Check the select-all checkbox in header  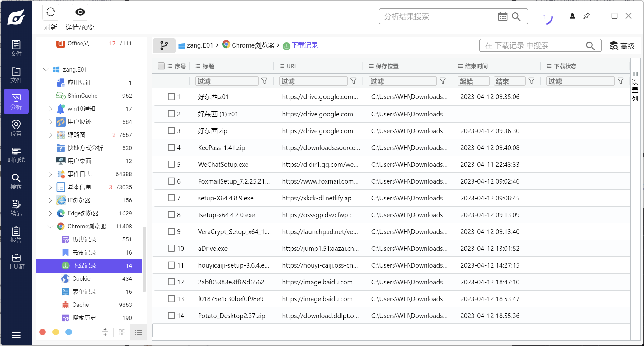coord(161,66)
